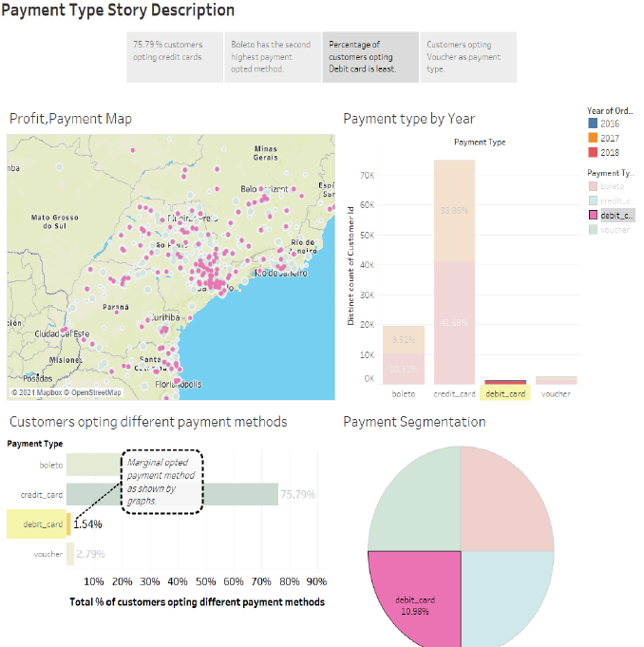The width and height of the screenshot is (644, 647).
Task: Select the highlighted debit_card row label
Action: pos(36,524)
